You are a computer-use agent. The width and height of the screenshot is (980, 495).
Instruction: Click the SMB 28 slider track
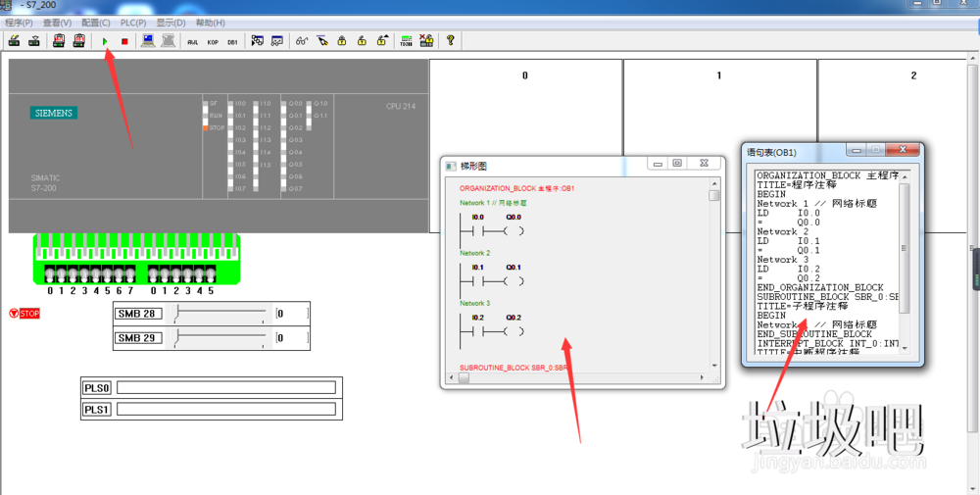click(220, 313)
